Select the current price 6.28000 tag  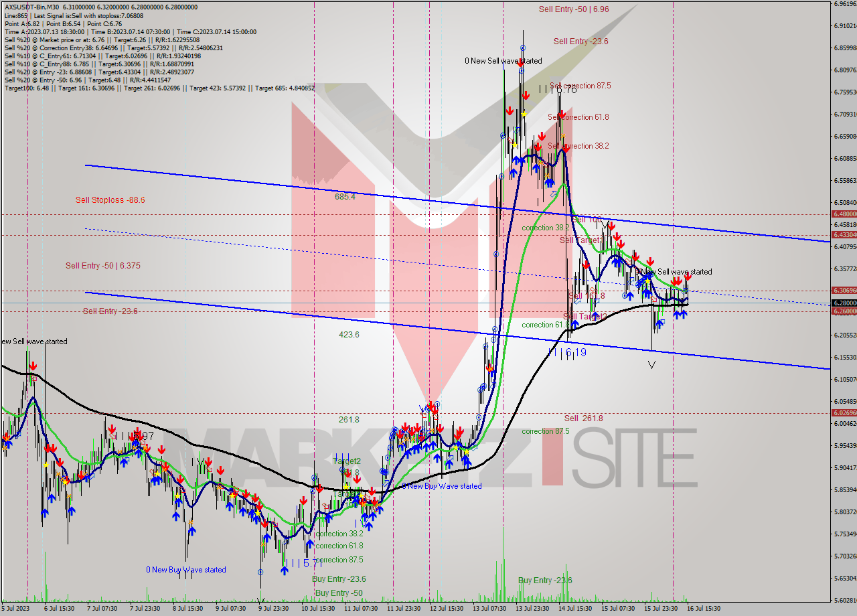point(844,303)
